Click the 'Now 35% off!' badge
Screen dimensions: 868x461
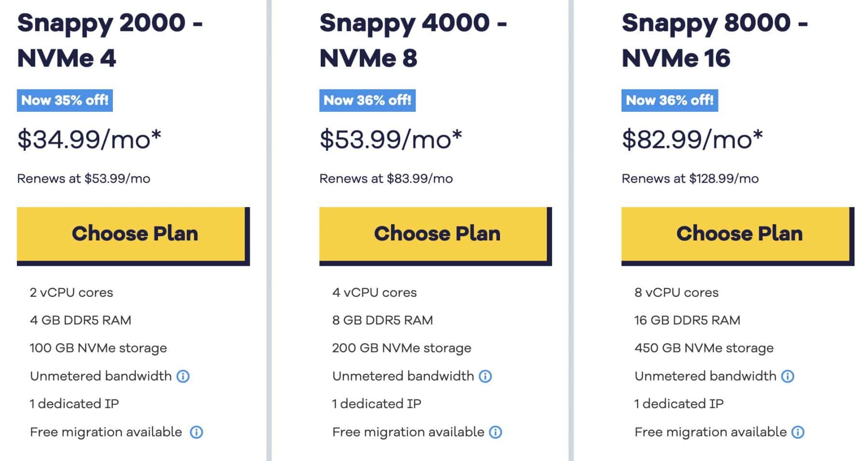pyautogui.click(x=65, y=100)
